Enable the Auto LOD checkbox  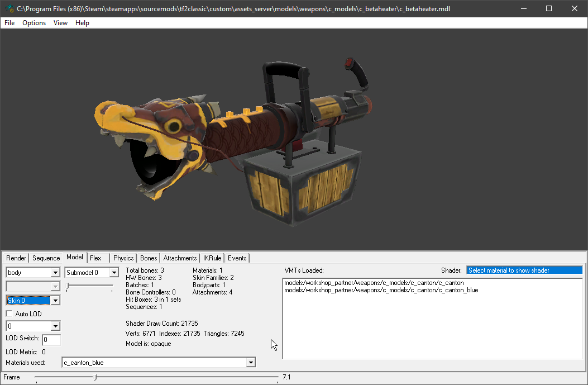(9, 313)
